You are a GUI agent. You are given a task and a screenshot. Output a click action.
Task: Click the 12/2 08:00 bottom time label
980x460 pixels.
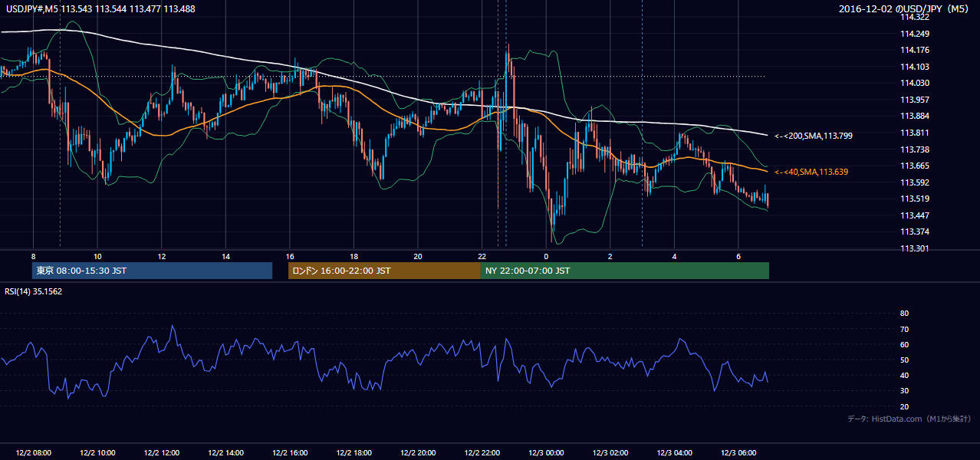pos(33,452)
